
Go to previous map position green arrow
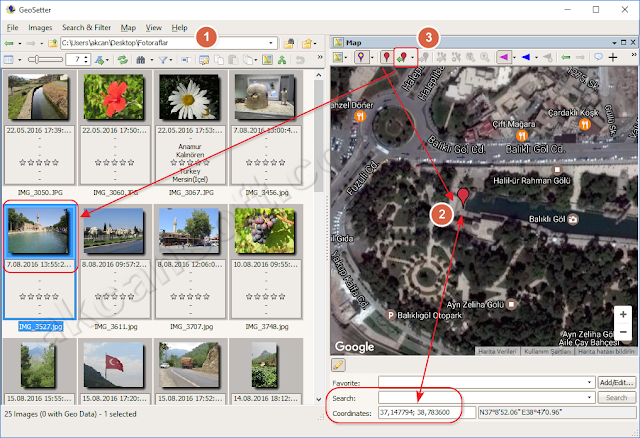[565, 58]
